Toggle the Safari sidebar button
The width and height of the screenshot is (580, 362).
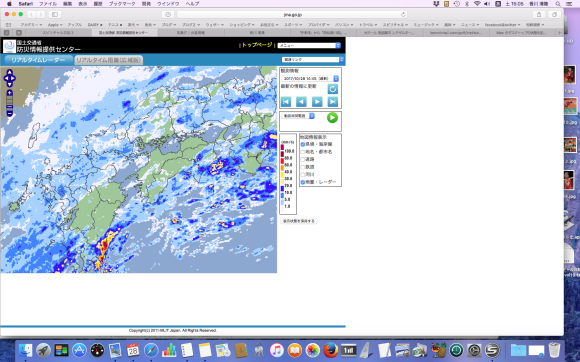click(55, 14)
